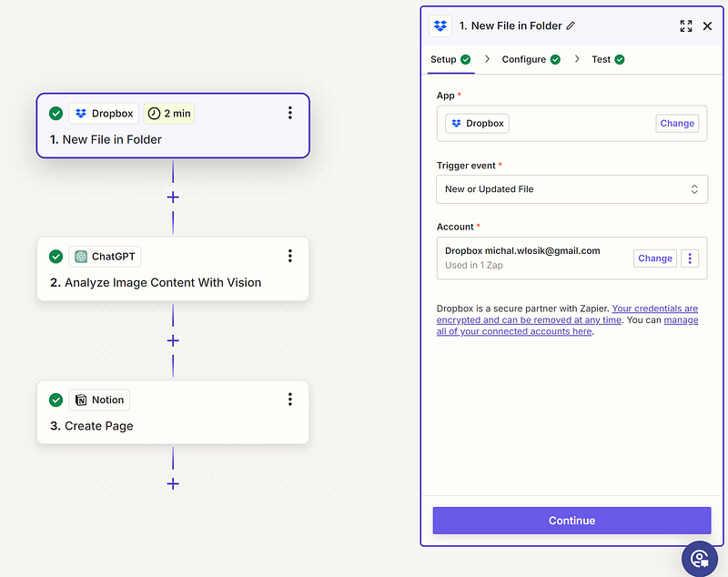The height and width of the screenshot is (577, 728).
Task: Add a step below the Dropbox trigger
Action: (x=173, y=197)
